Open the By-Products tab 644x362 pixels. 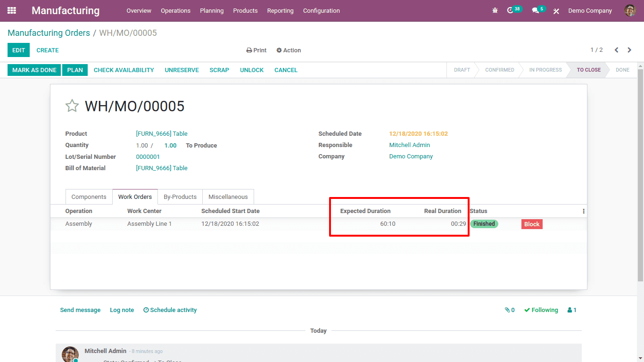click(x=180, y=197)
